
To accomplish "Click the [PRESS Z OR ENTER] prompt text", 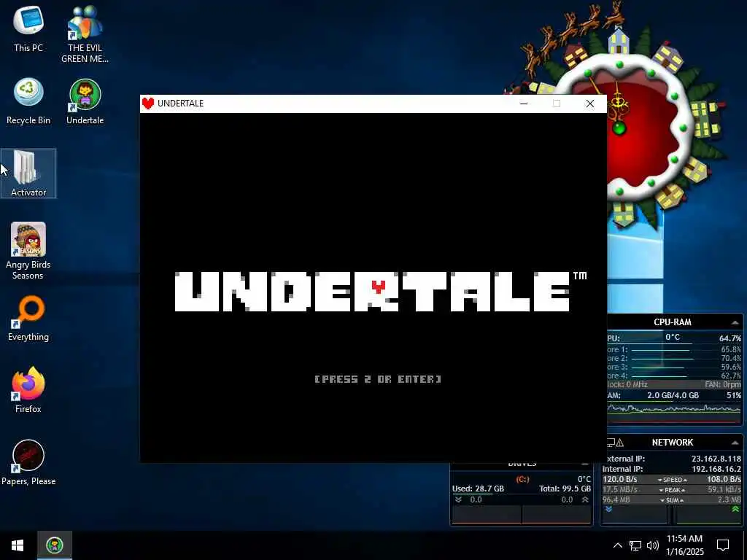I will click(x=378, y=379).
